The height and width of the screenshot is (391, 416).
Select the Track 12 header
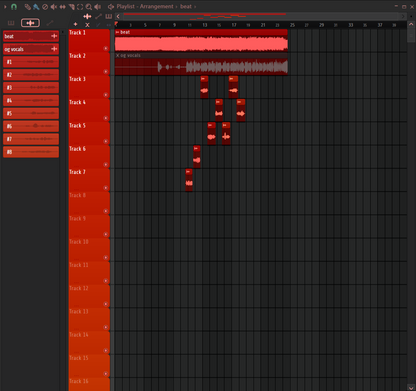point(89,296)
